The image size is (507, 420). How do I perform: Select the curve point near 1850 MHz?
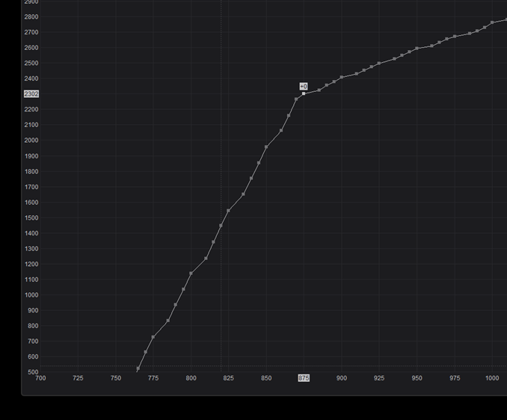[x=259, y=163]
